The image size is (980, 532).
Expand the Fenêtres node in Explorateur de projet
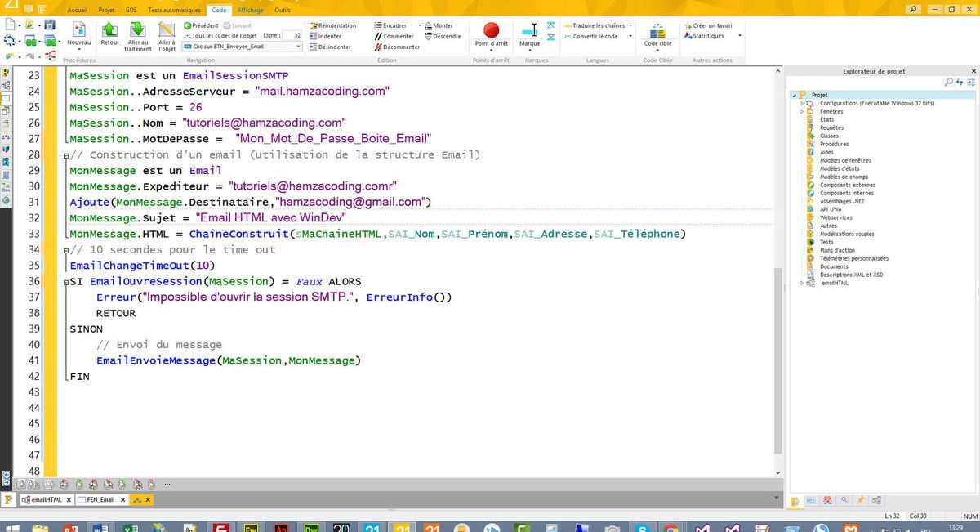(802, 111)
